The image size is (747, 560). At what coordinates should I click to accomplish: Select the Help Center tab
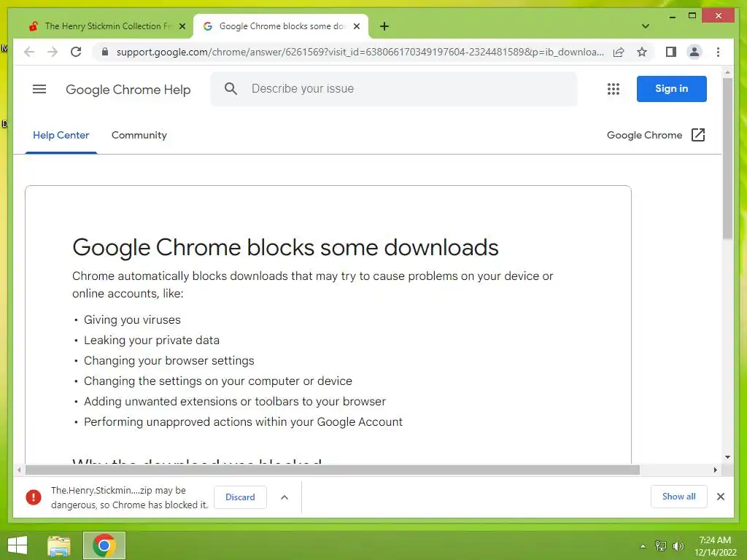61,135
